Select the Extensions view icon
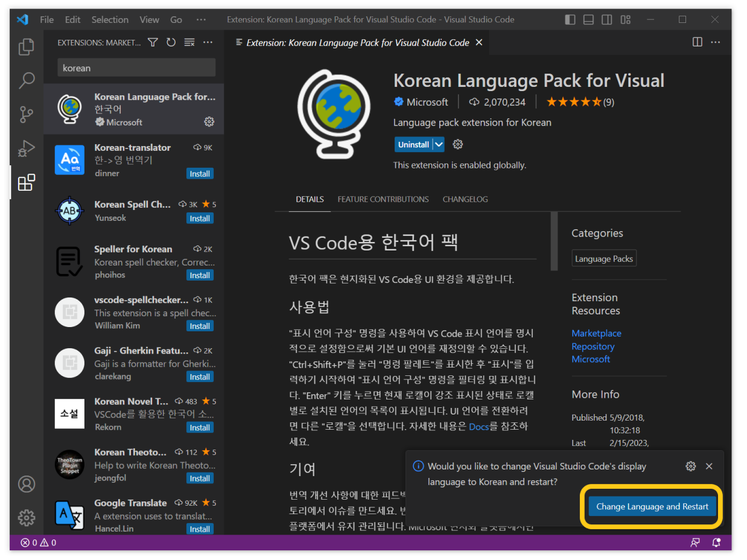This screenshot has width=747, height=560. 27,182
